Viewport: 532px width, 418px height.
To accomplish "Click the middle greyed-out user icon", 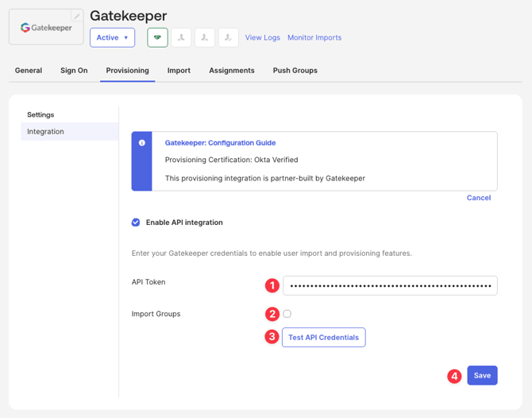I will click(x=205, y=37).
